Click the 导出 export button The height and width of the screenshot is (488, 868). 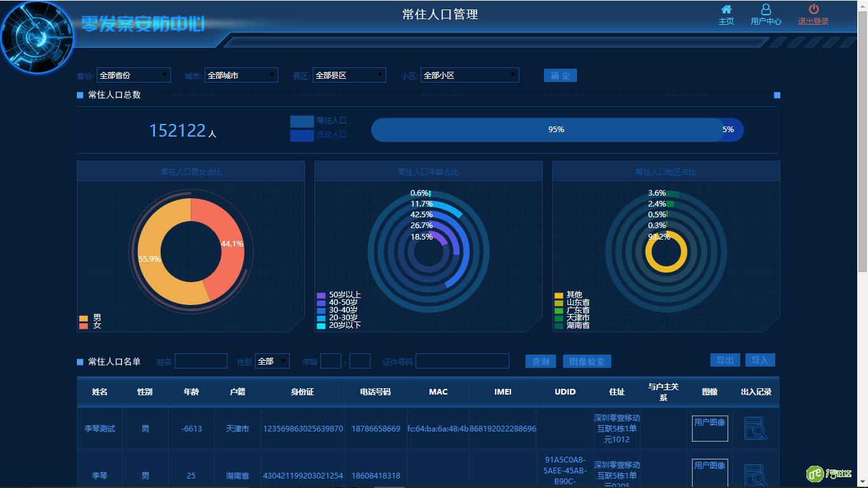point(725,360)
